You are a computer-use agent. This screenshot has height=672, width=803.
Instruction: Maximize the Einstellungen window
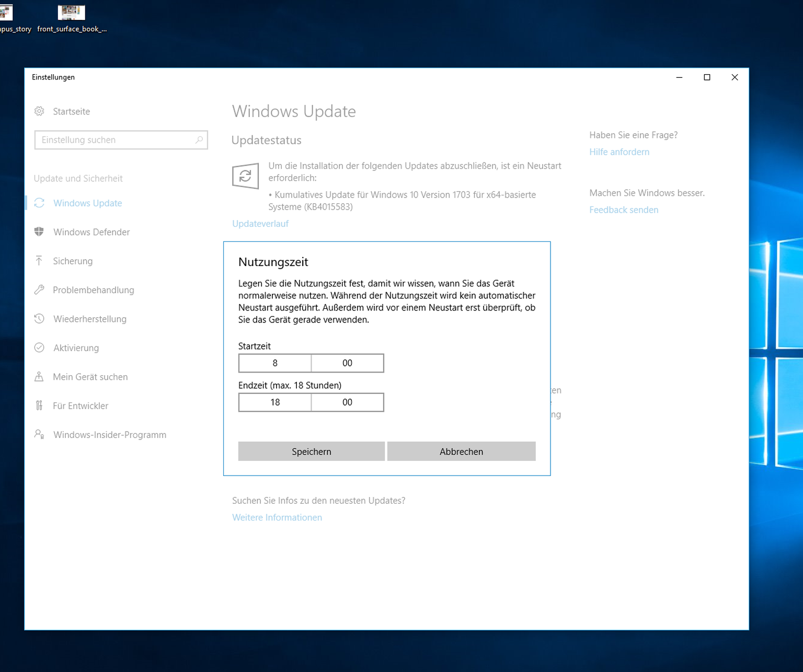[707, 77]
